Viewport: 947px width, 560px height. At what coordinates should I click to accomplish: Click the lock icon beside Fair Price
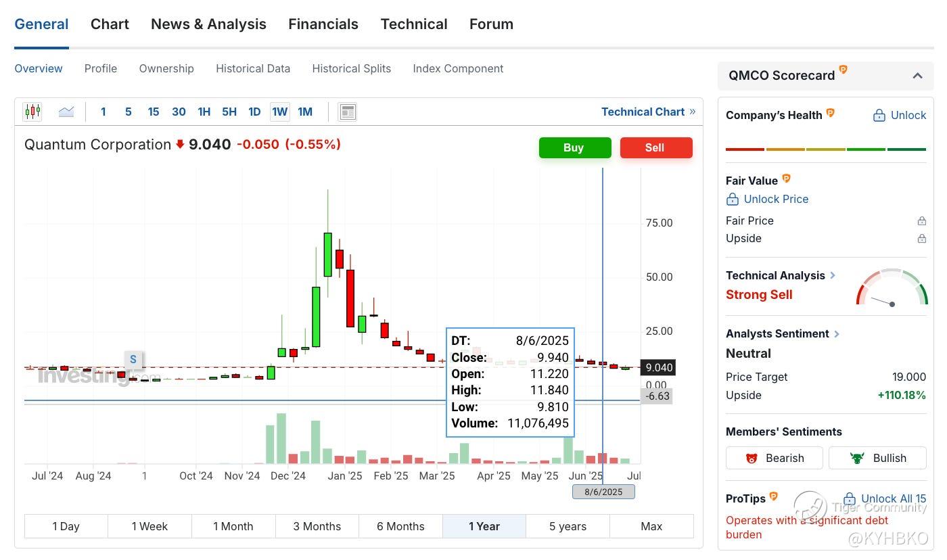point(921,221)
